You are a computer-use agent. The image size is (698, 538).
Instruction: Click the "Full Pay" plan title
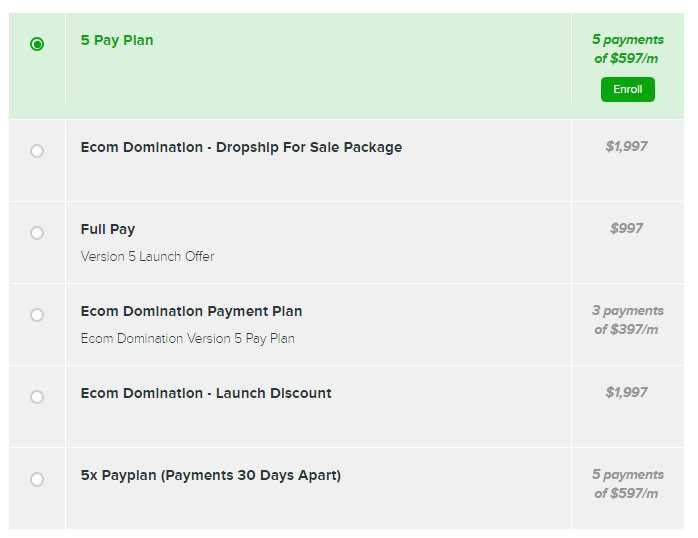[108, 229]
